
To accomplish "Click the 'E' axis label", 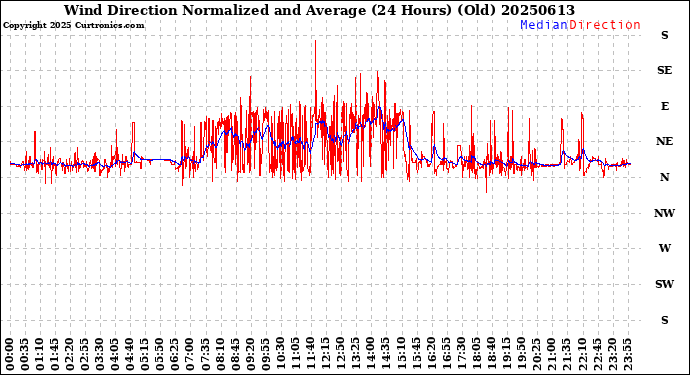I will tap(664, 106).
